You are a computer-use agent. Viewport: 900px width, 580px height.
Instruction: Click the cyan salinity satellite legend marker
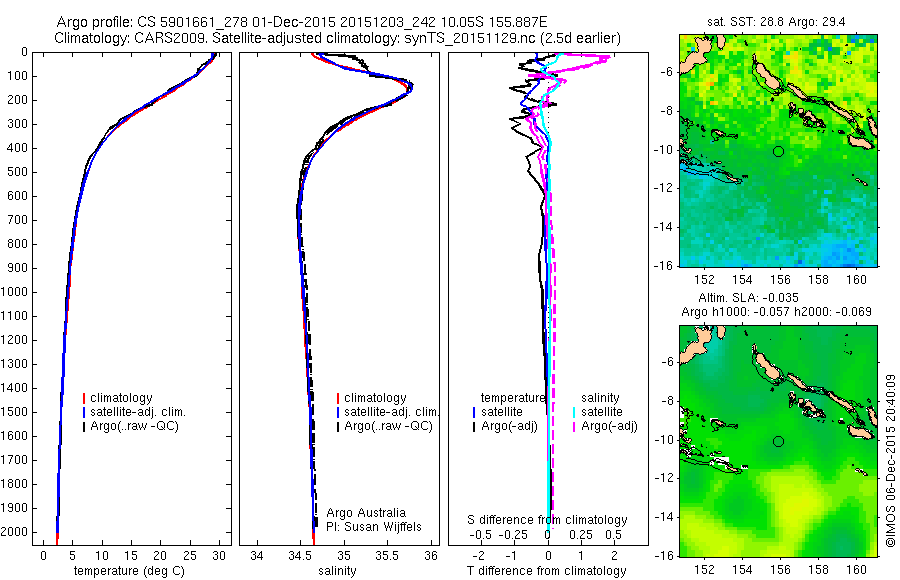point(574,412)
